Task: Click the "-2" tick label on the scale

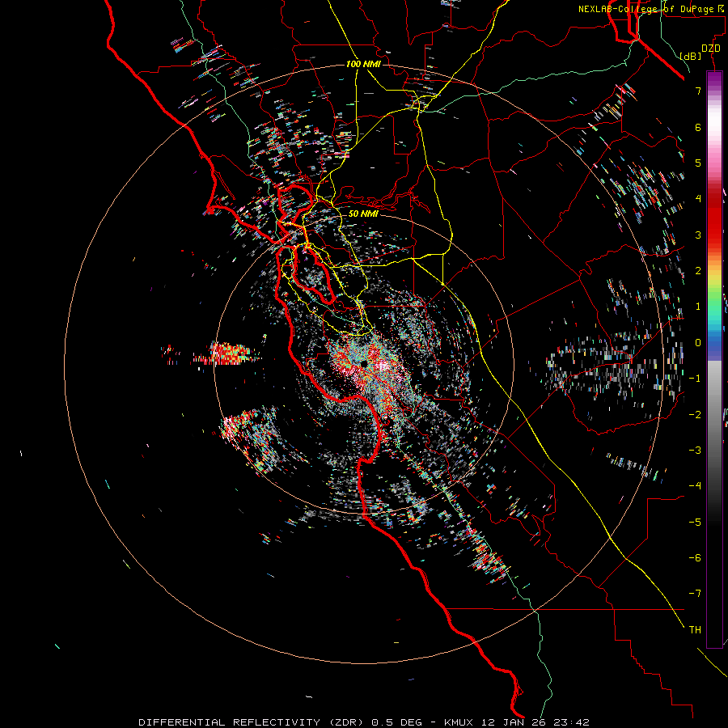Action: (x=695, y=415)
